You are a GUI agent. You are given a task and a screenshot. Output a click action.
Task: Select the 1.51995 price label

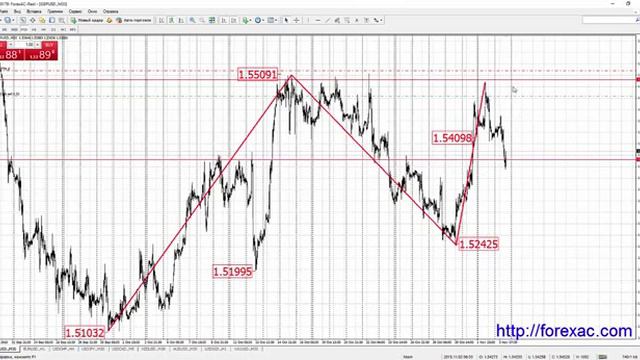(x=233, y=271)
